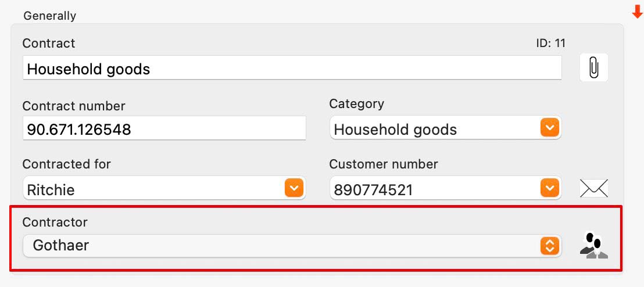Click the ID: 11 label
This screenshot has width=644, height=287.
point(551,43)
